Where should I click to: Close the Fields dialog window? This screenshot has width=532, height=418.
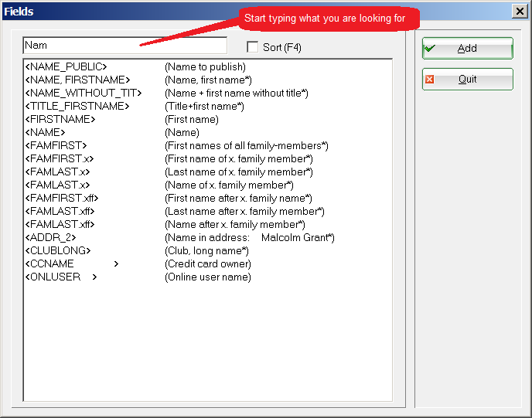(519, 11)
